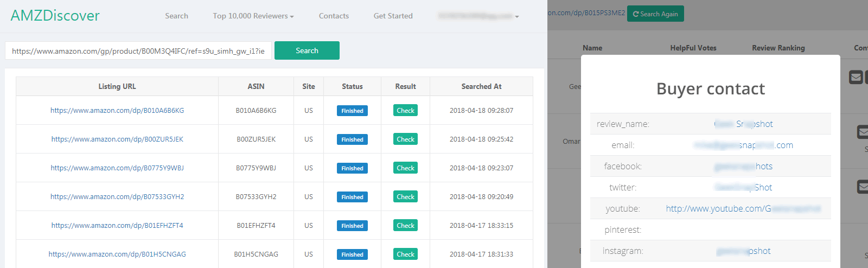Open listing link for B0775Y9WBJ
Image resolution: width=868 pixels, height=268 pixels.
pyautogui.click(x=117, y=168)
